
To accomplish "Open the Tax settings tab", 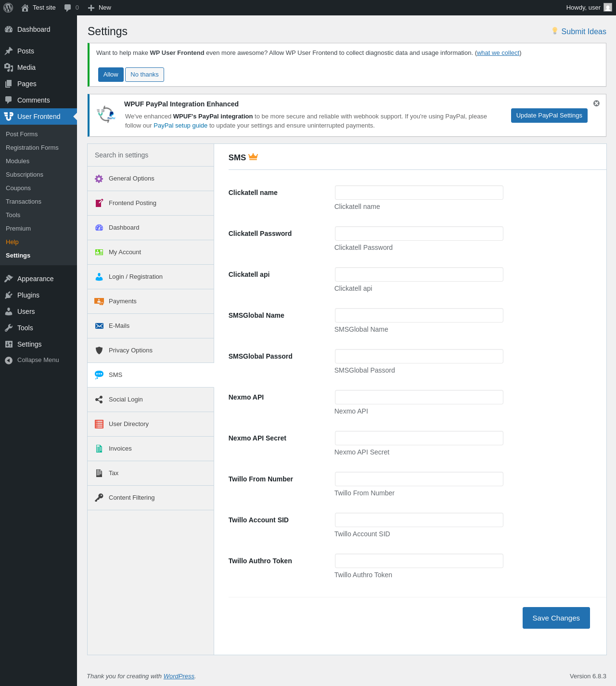I will point(151,473).
